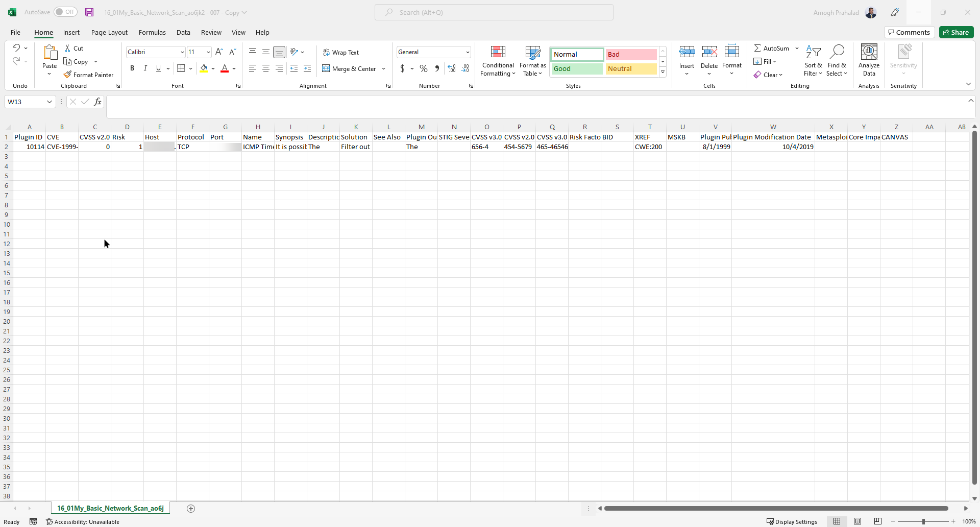Image resolution: width=980 pixels, height=527 pixels.
Task: Click the zoom slider handle in the status bar
Action: click(923, 521)
